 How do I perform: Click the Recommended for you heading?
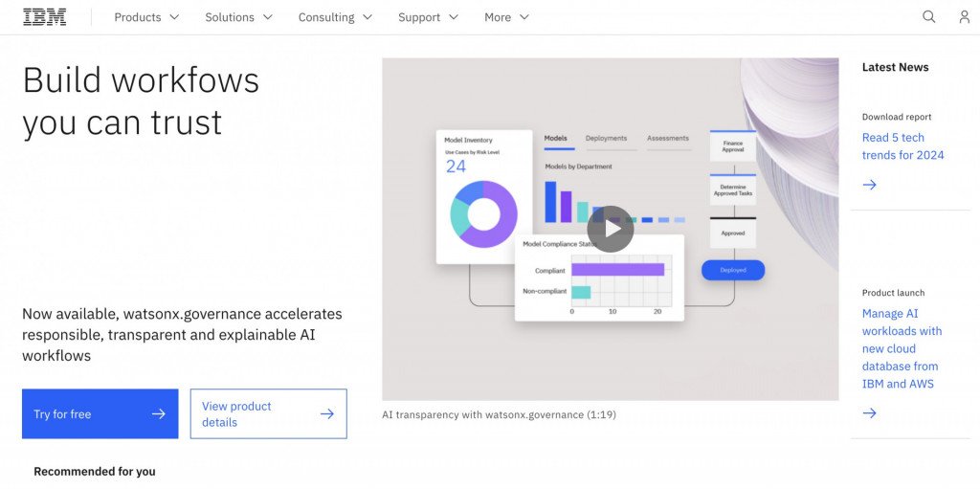click(95, 472)
